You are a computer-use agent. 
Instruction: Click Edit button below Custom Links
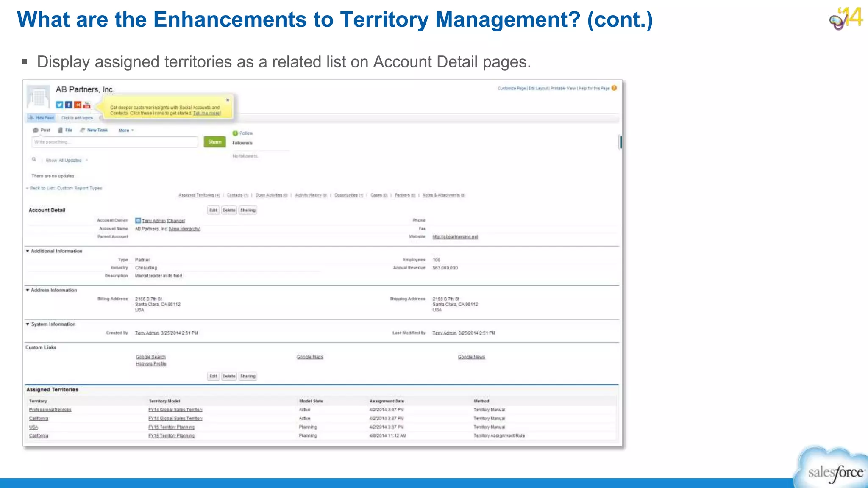point(213,376)
